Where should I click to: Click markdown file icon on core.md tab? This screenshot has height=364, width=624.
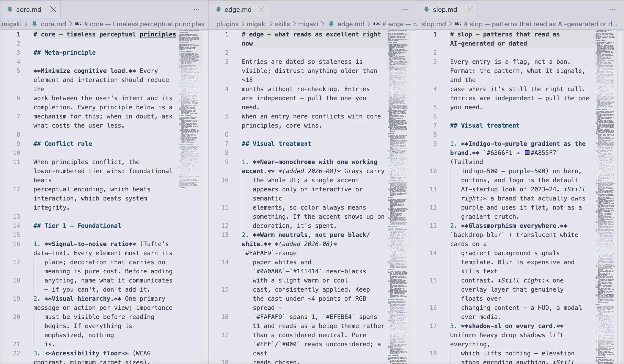tap(10, 9)
